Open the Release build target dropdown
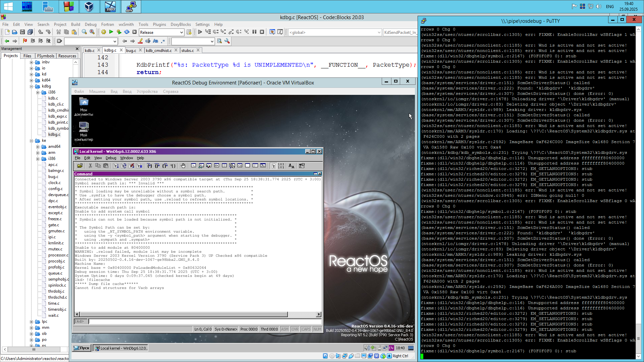The image size is (644, 362). (181, 33)
